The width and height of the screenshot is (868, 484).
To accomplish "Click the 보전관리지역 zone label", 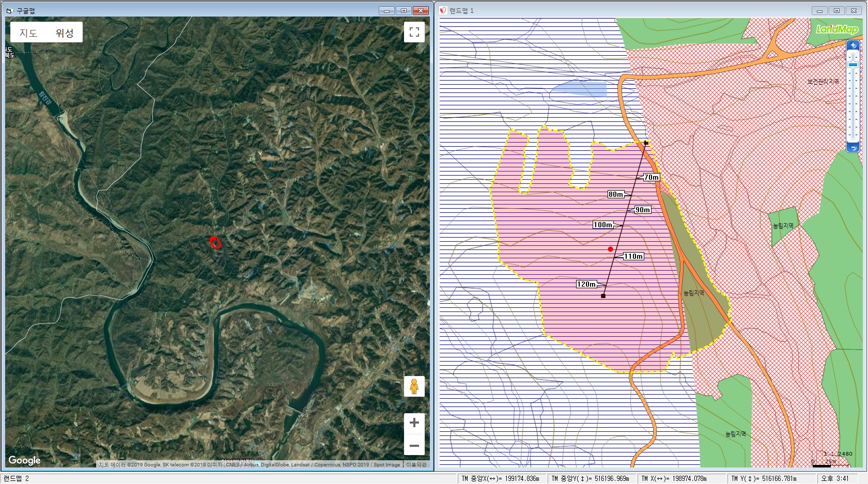I will (823, 82).
